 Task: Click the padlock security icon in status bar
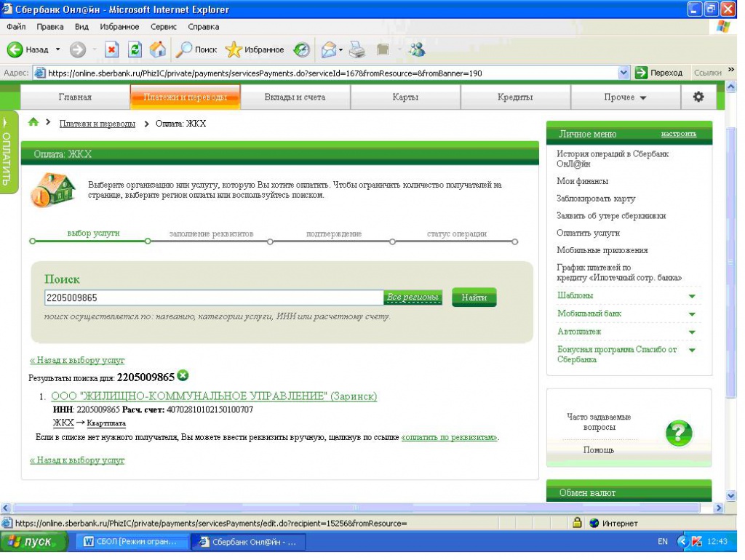point(577,523)
